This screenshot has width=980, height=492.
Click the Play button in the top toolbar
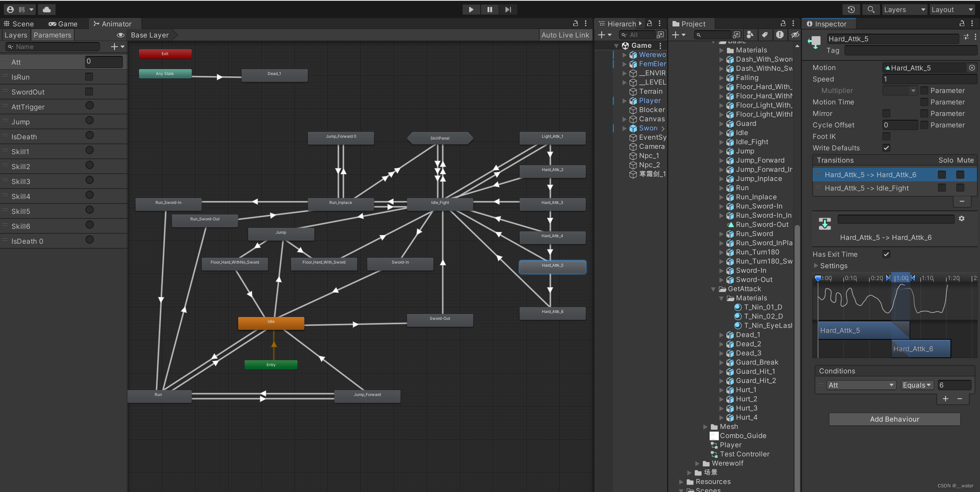coord(471,10)
